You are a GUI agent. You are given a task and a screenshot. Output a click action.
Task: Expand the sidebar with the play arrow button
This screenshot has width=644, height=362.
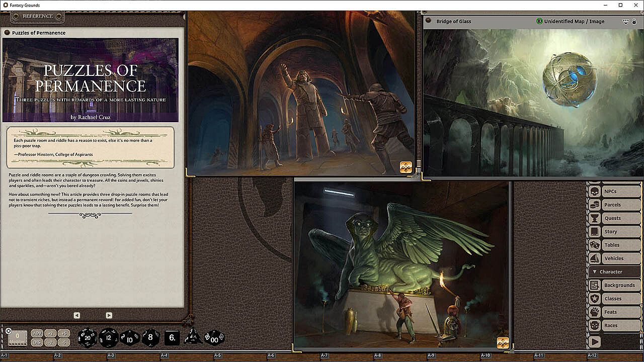coord(595,342)
